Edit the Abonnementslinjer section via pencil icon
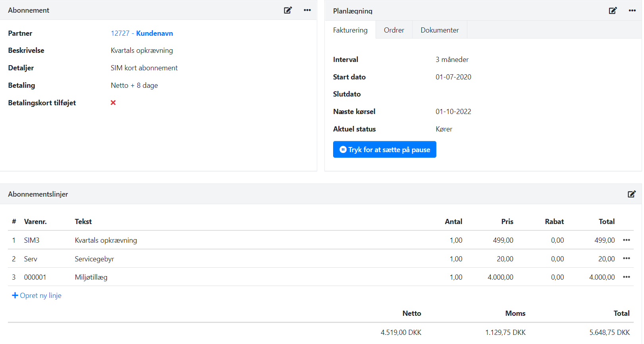644x344 pixels. (631, 194)
